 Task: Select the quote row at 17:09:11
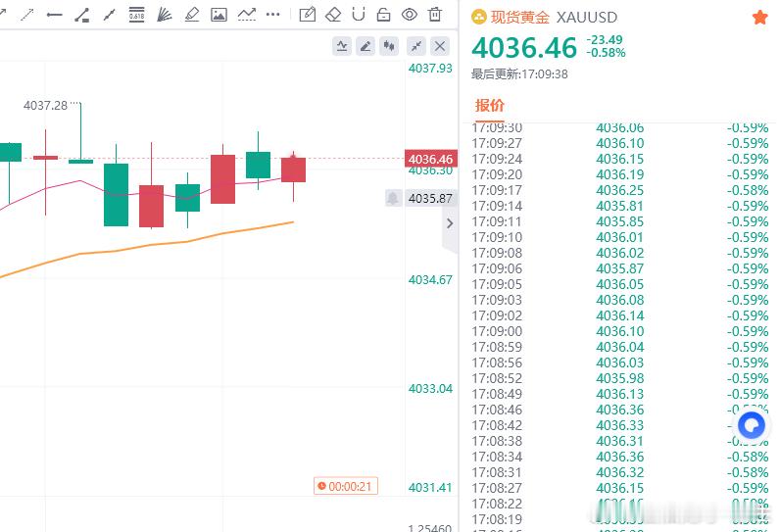[x=619, y=221]
